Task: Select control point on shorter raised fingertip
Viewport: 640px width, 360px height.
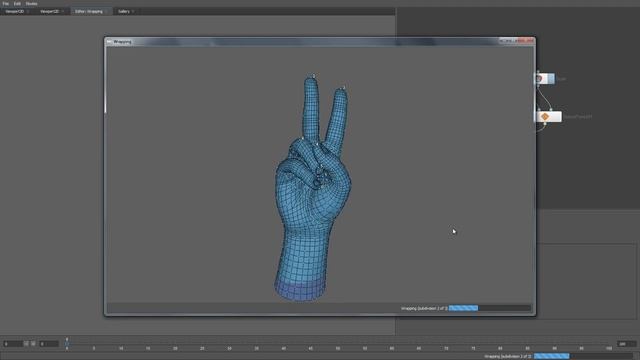Action: [343, 88]
